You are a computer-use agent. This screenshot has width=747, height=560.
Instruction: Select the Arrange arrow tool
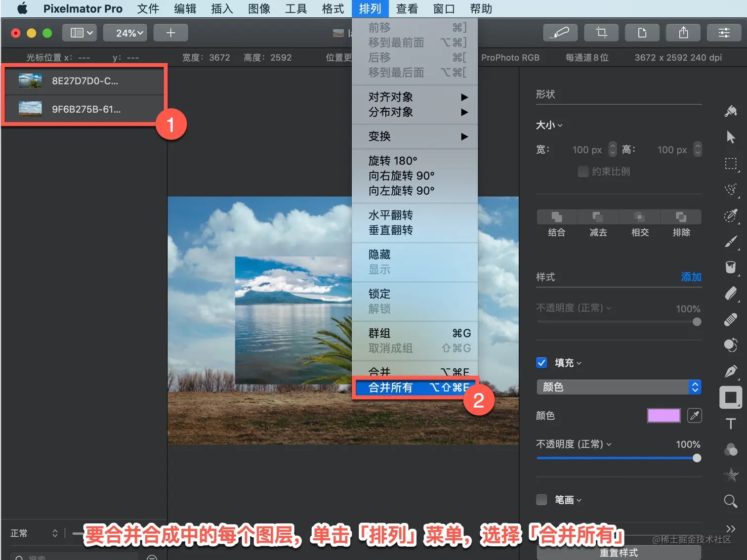pos(731,137)
